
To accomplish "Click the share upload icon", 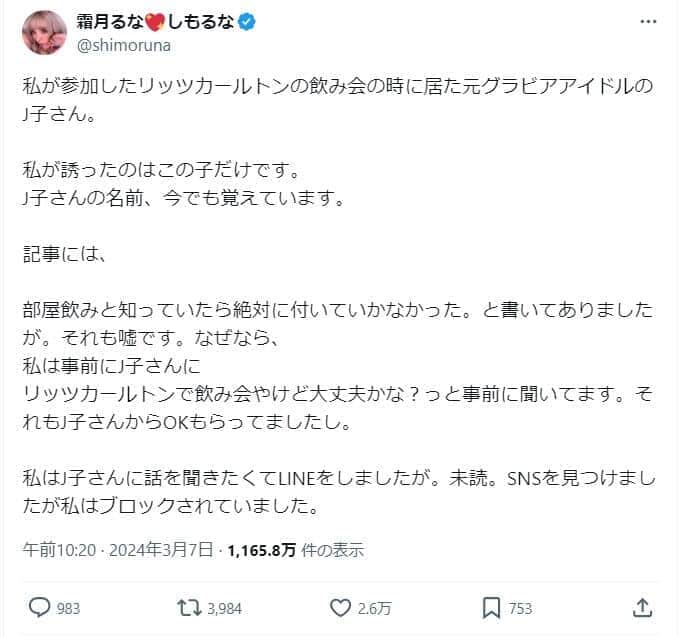I will coord(641,607).
